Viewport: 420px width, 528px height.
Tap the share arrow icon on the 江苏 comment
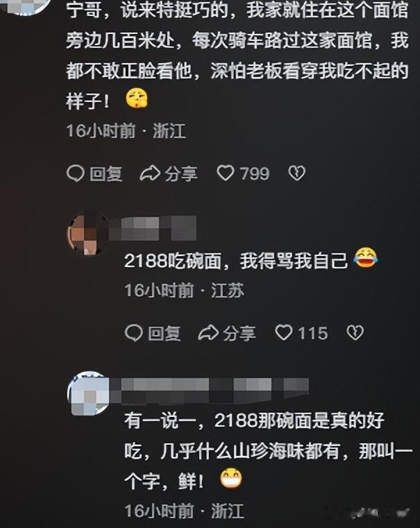[x=208, y=333]
